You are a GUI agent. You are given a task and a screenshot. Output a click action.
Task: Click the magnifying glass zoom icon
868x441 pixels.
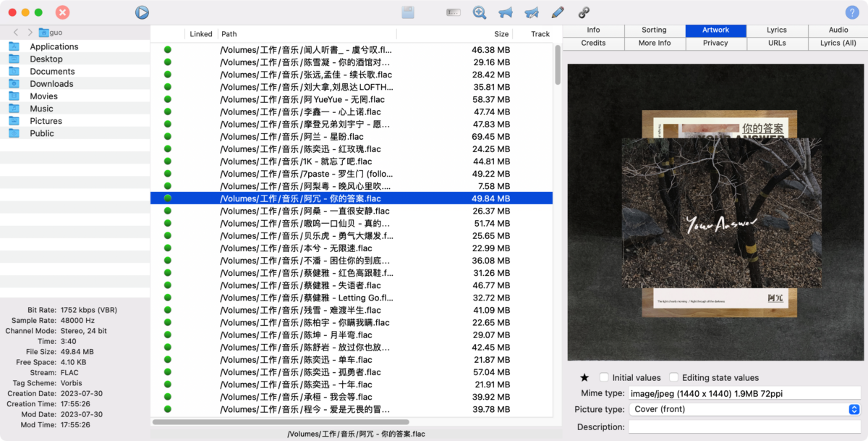[x=479, y=12]
